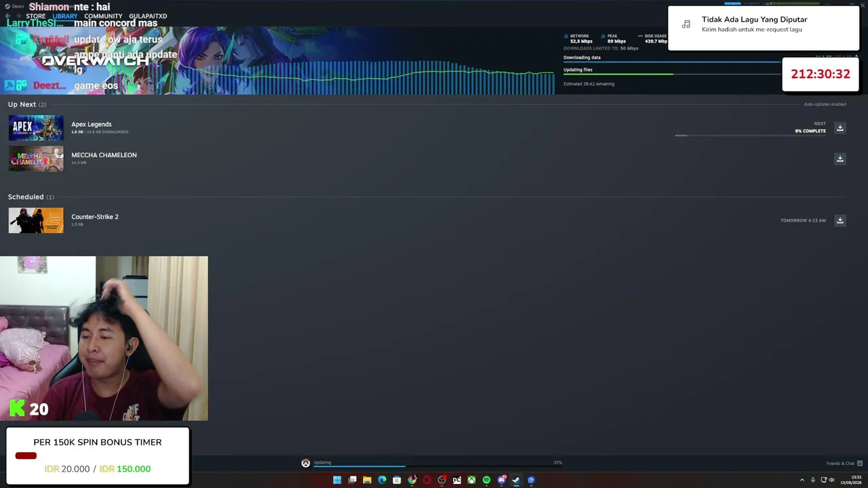Click the microphone icon in system tray
Image resolution: width=868 pixels, height=488 pixels.
813,480
